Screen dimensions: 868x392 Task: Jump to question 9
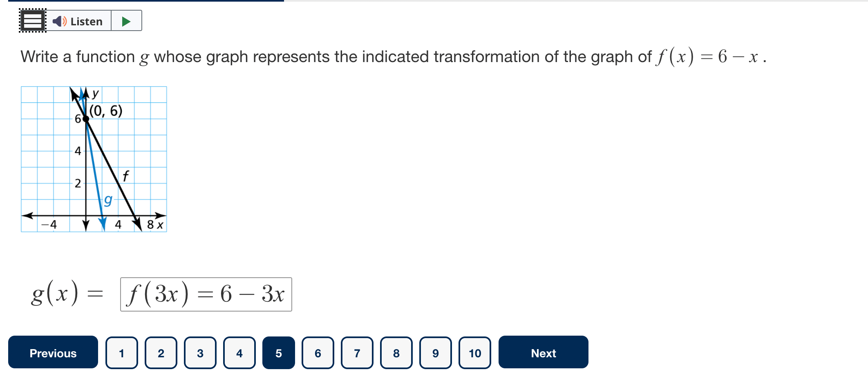[436, 353]
